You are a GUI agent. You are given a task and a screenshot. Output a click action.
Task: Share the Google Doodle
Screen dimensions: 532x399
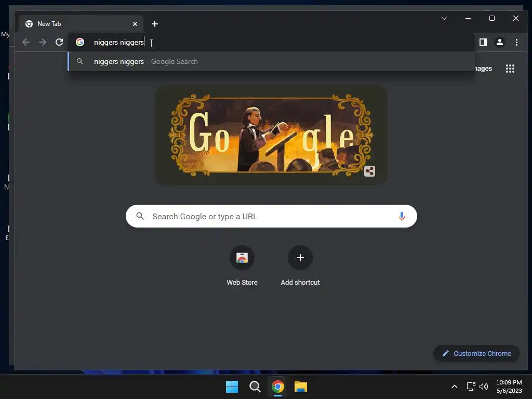click(369, 171)
